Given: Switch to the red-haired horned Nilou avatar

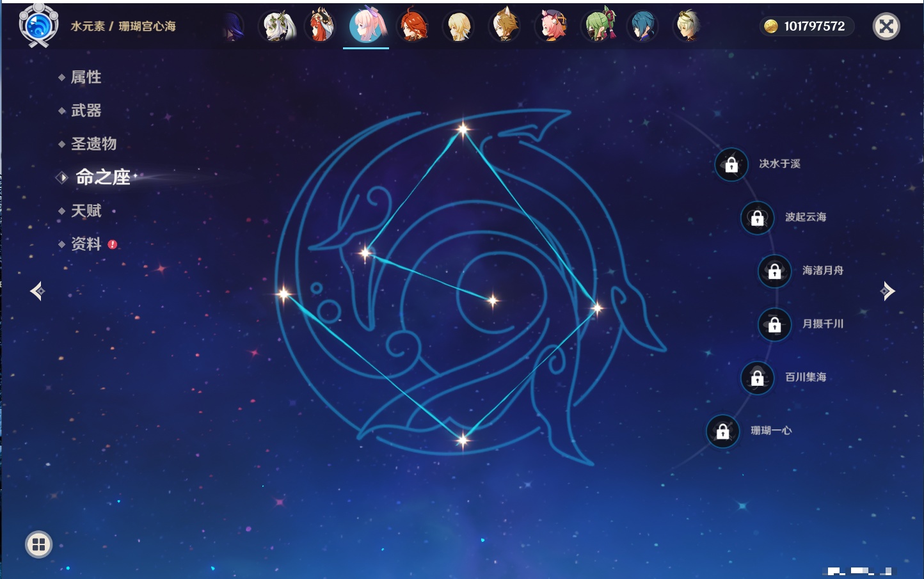Looking at the screenshot, I should tap(321, 26).
